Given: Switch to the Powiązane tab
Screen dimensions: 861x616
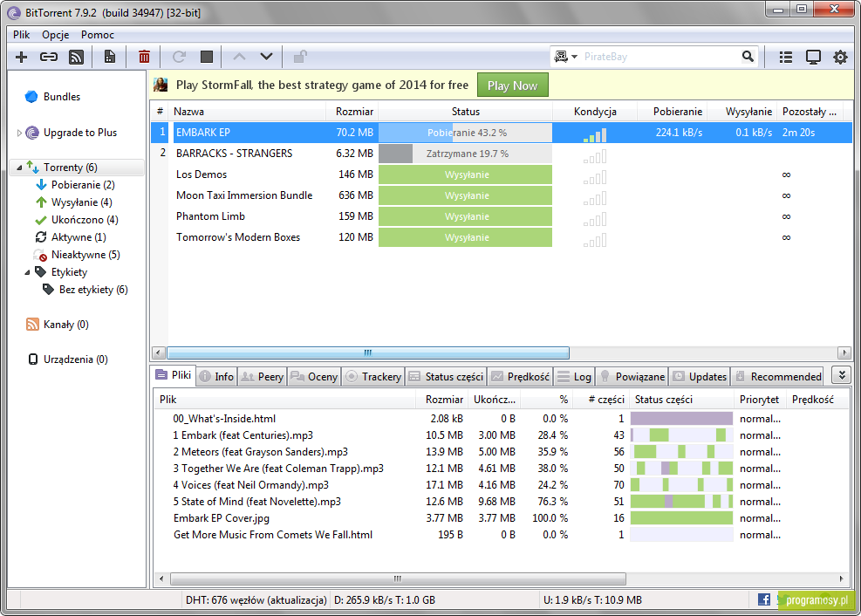Looking at the screenshot, I should tap(632, 377).
